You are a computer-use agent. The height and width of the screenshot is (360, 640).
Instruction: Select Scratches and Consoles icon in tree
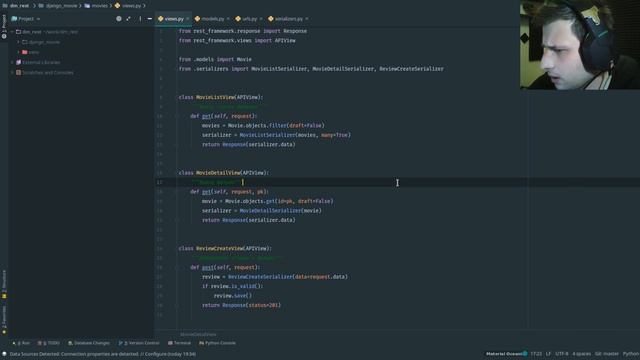[x=18, y=73]
